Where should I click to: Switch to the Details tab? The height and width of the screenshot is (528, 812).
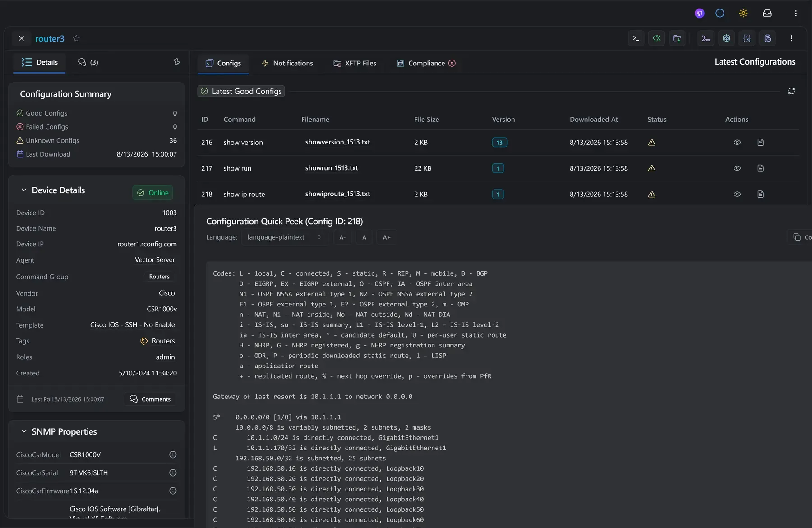tap(40, 62)
